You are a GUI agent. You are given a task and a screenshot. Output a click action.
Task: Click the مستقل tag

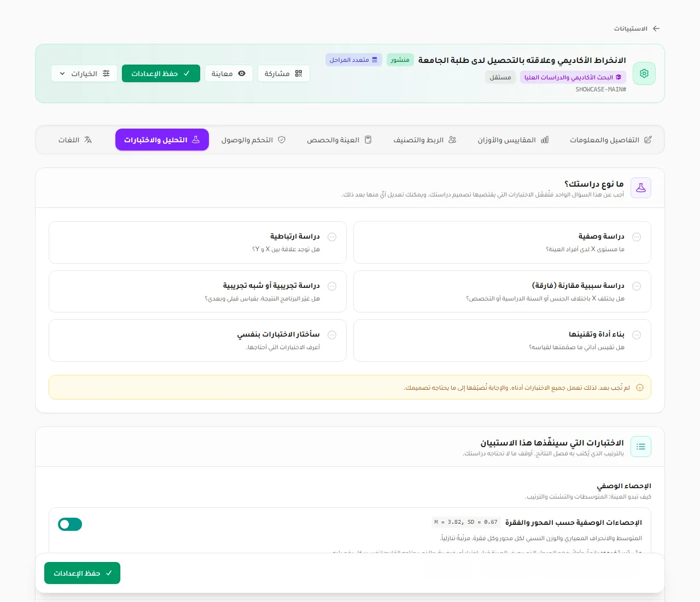[x=500, y=78]
